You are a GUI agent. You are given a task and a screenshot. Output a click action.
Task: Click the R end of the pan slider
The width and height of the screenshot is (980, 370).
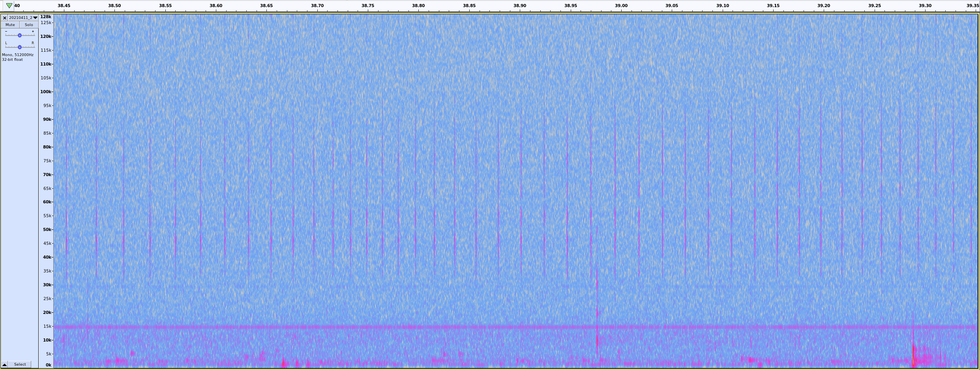pos(33,43)
